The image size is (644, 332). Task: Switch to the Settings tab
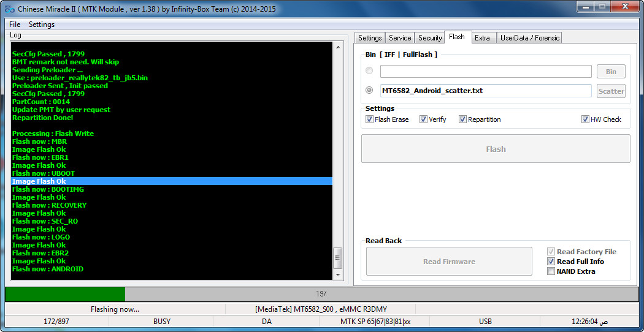[x=370, y=38]
